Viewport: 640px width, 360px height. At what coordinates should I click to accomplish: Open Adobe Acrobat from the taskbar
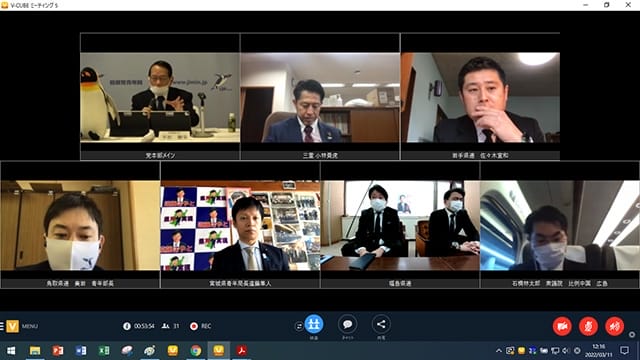tap(242, 351)
